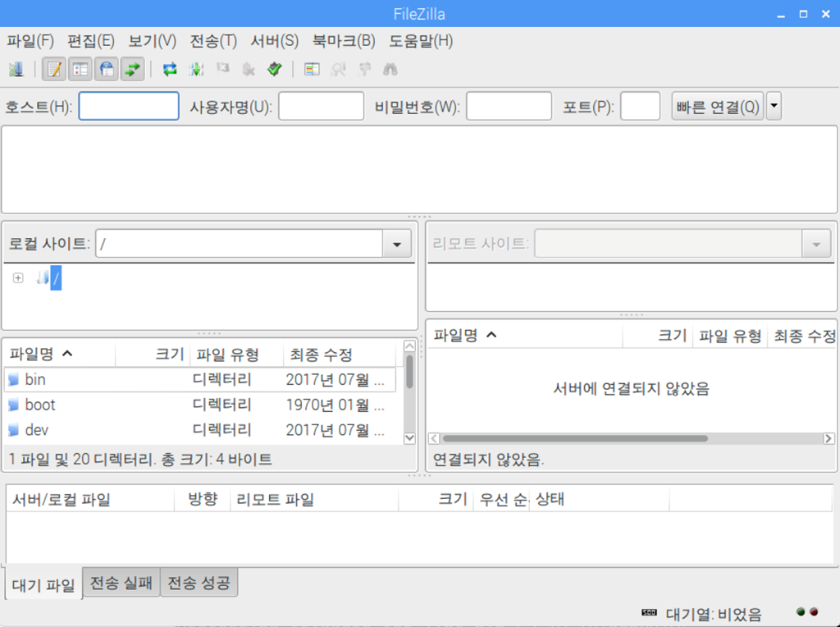Click queue 서버/로컬 파일 column header
The height and width of the screenshot is (627, 840).
[90, 500]
